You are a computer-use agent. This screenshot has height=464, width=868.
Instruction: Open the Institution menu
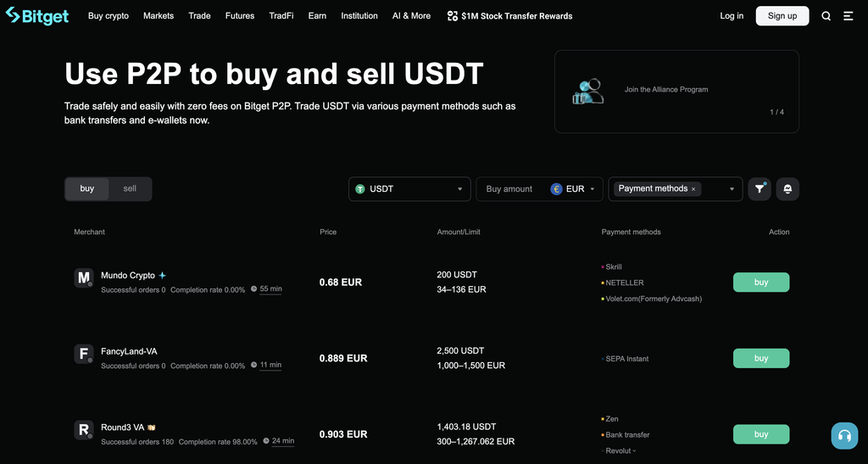[359, 16]
